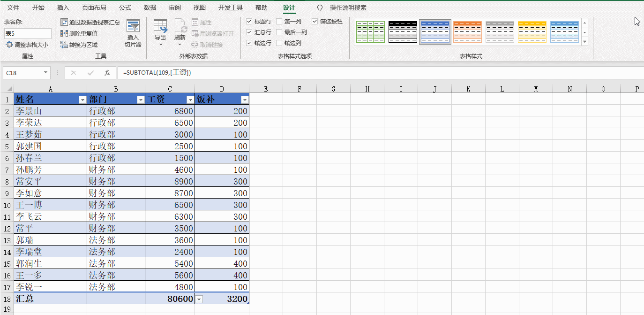Click Unlink (取消链接) icon
Screen dimensions: 644x315
pyautogui.click(x=195, y=45)
